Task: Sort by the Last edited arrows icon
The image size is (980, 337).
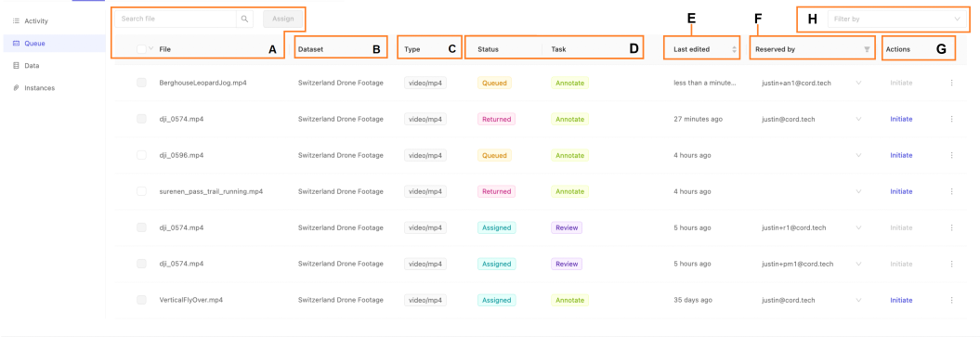Action: tap(735, 48)
